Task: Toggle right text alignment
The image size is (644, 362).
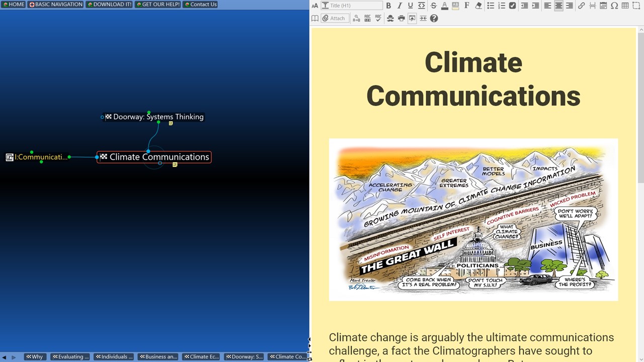Action: tap(570, 6)
